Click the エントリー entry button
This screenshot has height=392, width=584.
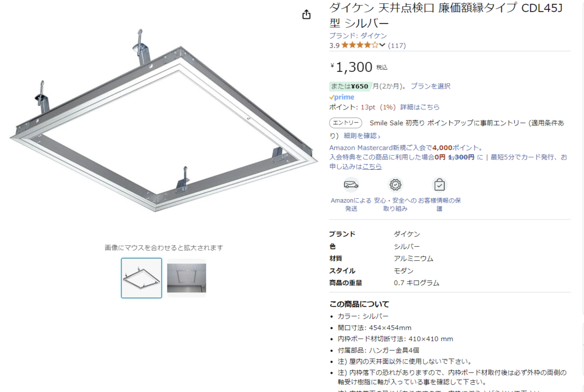(x=346, y=123)
